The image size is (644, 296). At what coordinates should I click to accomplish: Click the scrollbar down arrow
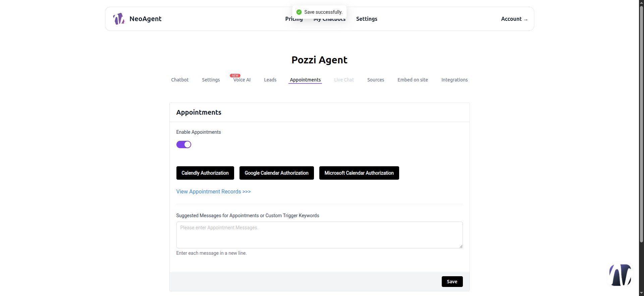tap(641, 293)
